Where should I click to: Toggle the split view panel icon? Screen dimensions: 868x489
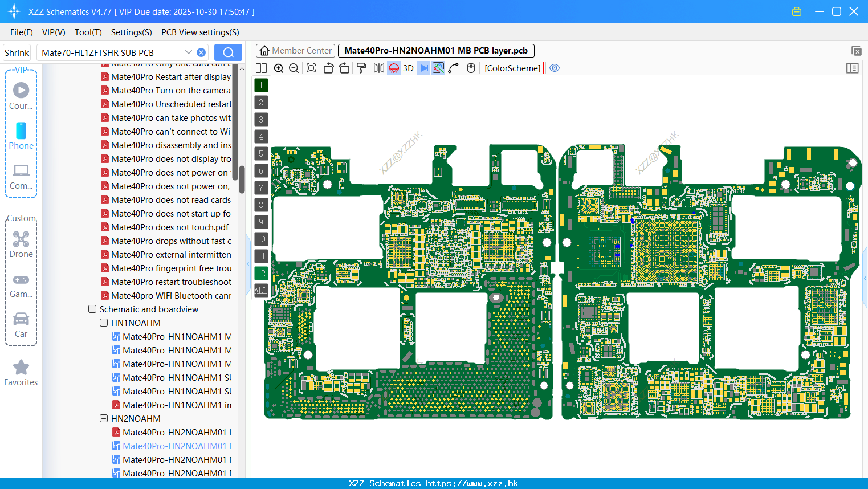tap(261, 68)
